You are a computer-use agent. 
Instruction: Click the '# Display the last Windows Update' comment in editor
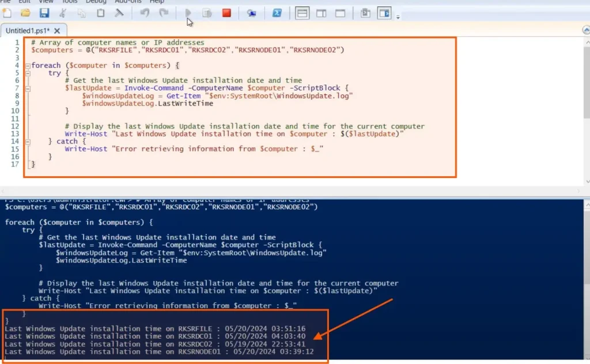(x=244, y=126)
